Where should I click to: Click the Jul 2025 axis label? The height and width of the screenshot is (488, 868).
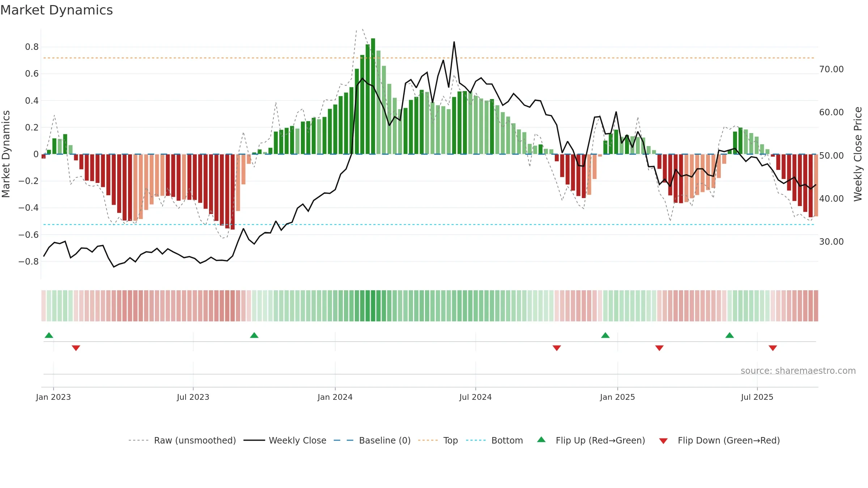757,397
